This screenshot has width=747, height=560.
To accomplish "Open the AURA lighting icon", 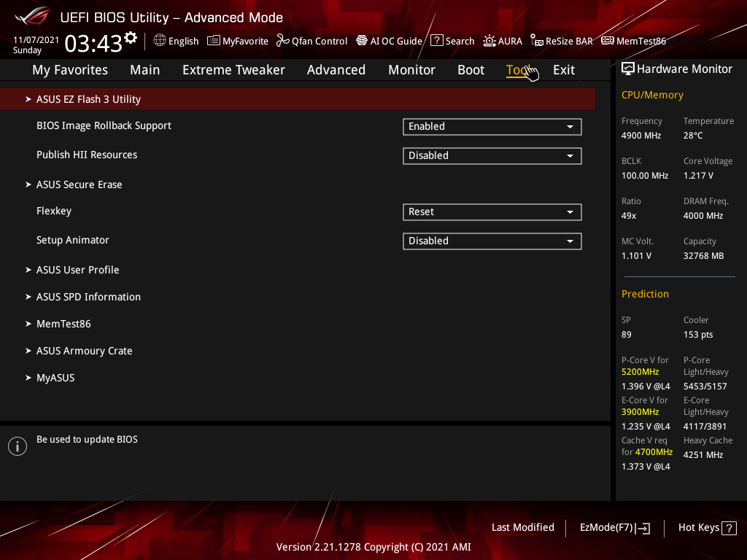I will pyautogui.click(x=489, y=41).
